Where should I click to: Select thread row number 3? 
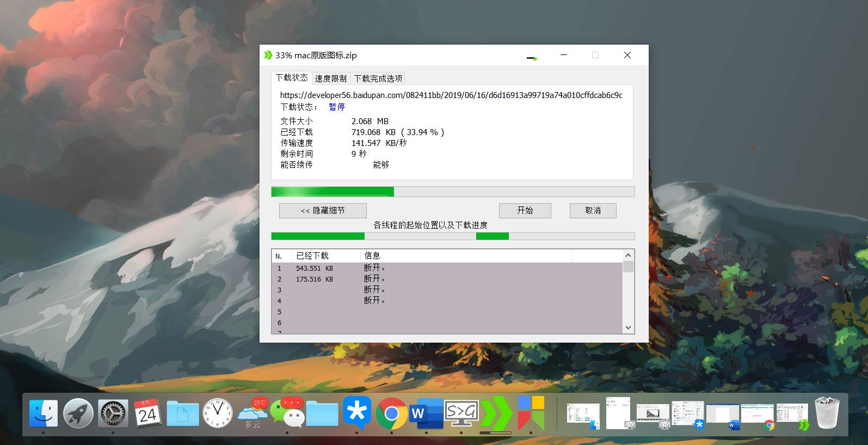(447, 290)
